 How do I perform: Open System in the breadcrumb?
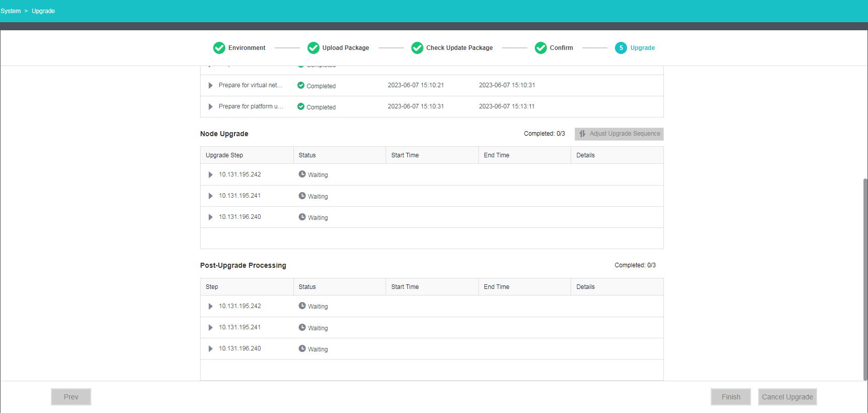11,11
